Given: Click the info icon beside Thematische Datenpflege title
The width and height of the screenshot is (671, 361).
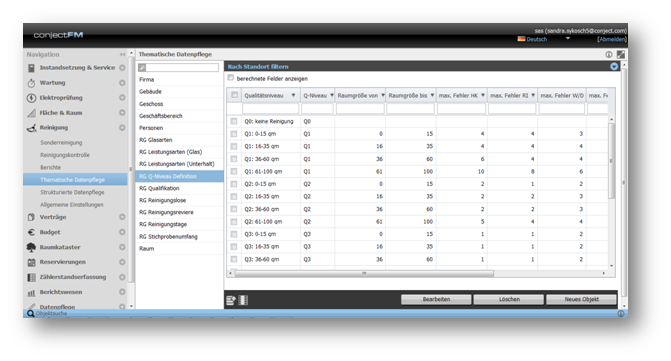Looking at the screenshot, I should pyautogui.click(x=609, y=54).
